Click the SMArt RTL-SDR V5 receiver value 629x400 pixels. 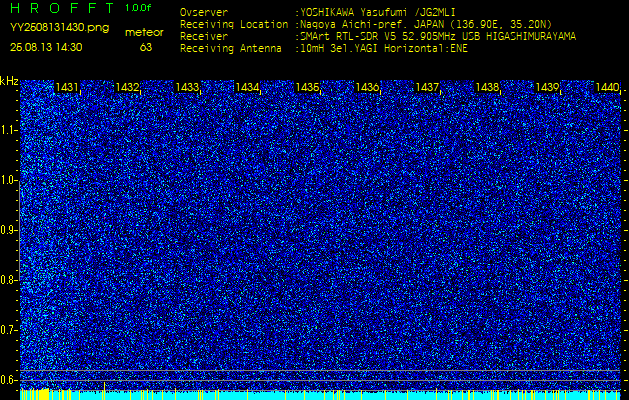click(438, 37)
